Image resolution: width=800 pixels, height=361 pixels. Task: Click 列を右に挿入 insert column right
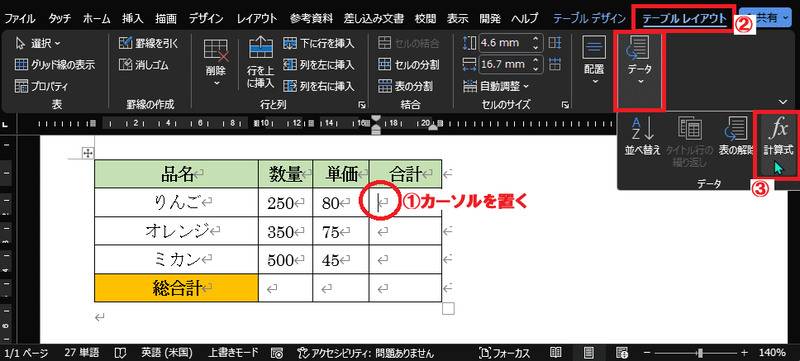click(319, 86)
